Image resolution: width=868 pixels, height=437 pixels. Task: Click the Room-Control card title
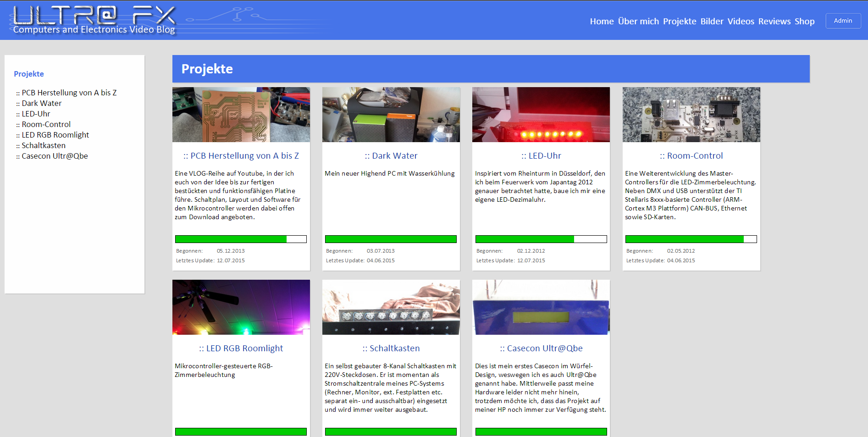pos(691,156)
